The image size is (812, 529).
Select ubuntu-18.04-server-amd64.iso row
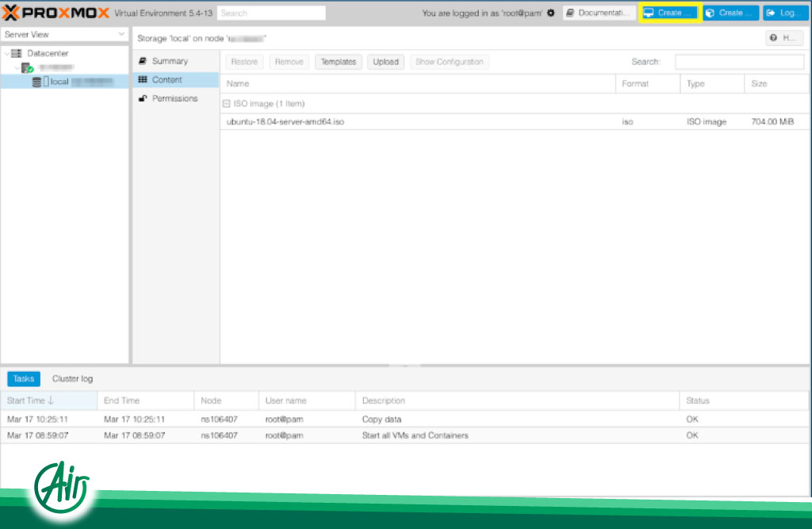(514, 122)
